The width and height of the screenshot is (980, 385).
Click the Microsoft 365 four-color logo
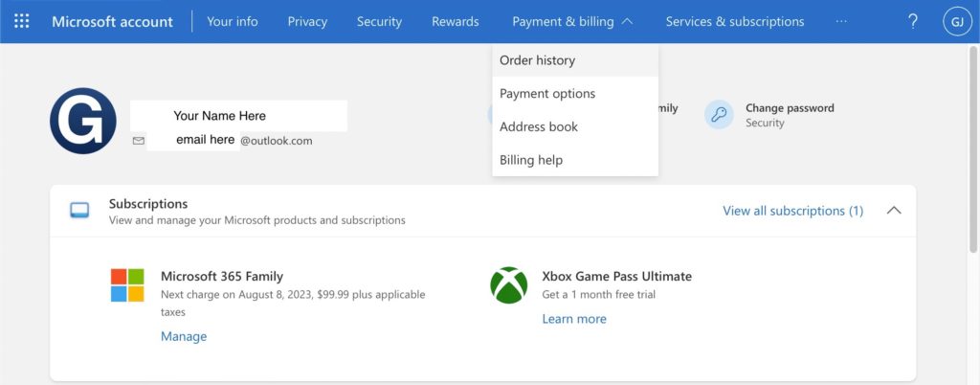tap(127, 285)
